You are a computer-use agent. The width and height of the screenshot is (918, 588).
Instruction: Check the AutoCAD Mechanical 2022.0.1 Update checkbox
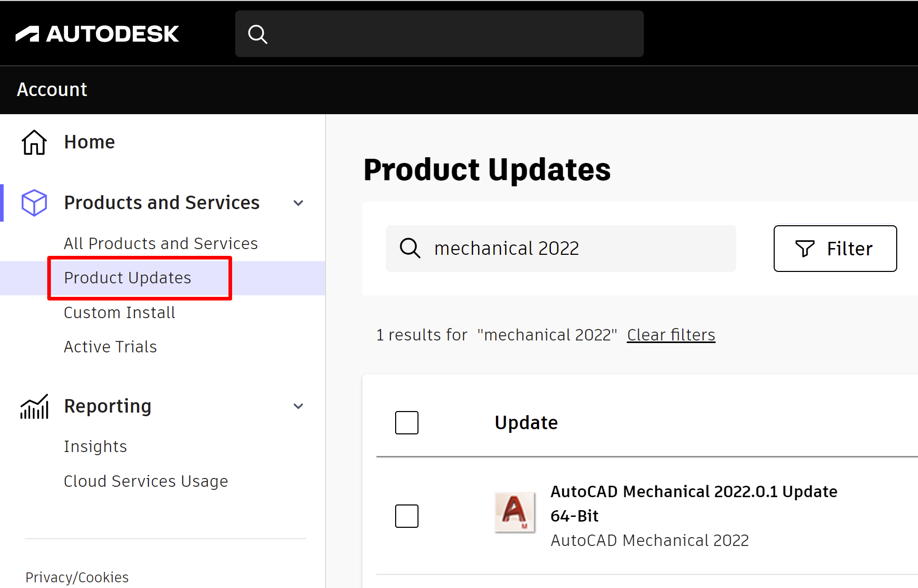tap(407, 516)
